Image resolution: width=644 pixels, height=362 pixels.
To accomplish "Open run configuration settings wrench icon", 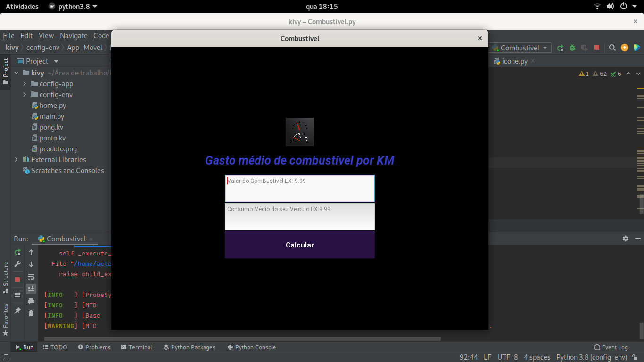I will pos(17,264).
